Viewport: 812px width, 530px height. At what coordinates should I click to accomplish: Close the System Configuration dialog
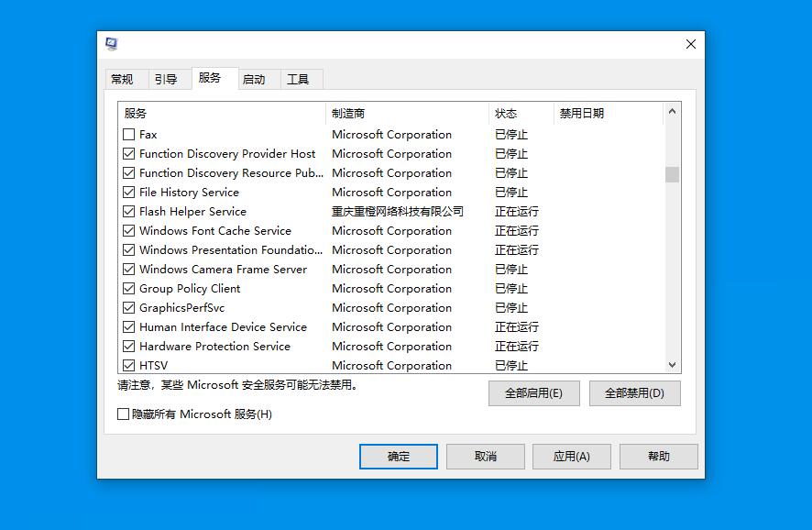[691, 44]
